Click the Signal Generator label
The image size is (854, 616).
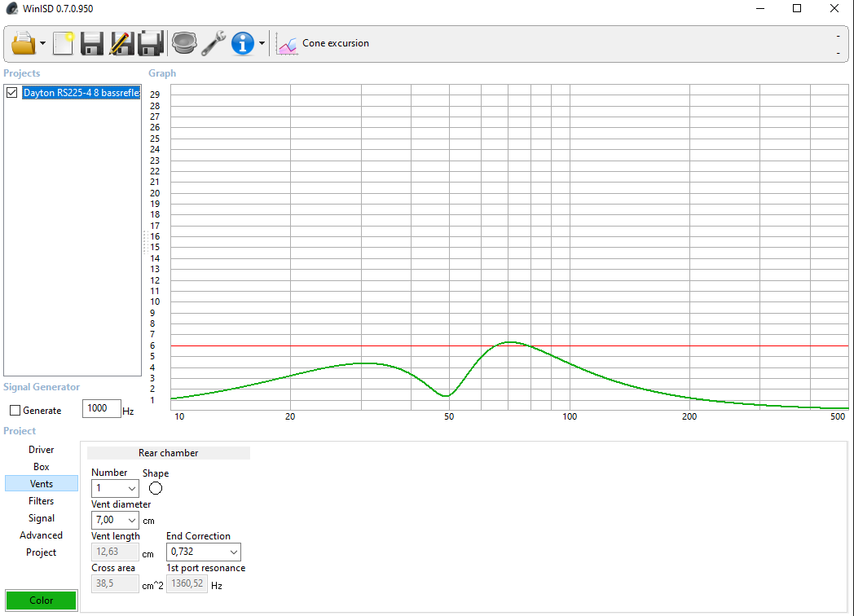pos(42,387)
